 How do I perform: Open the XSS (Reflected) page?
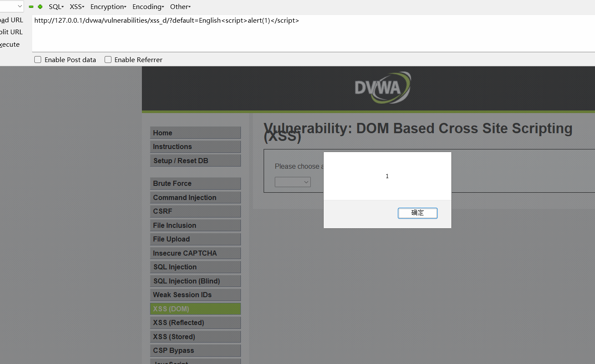pyautogui.click(x=195, y=322)
